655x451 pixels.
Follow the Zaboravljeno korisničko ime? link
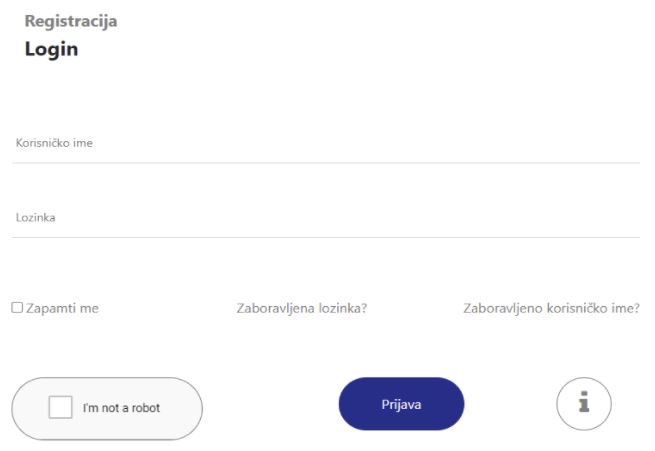(551, 308)
